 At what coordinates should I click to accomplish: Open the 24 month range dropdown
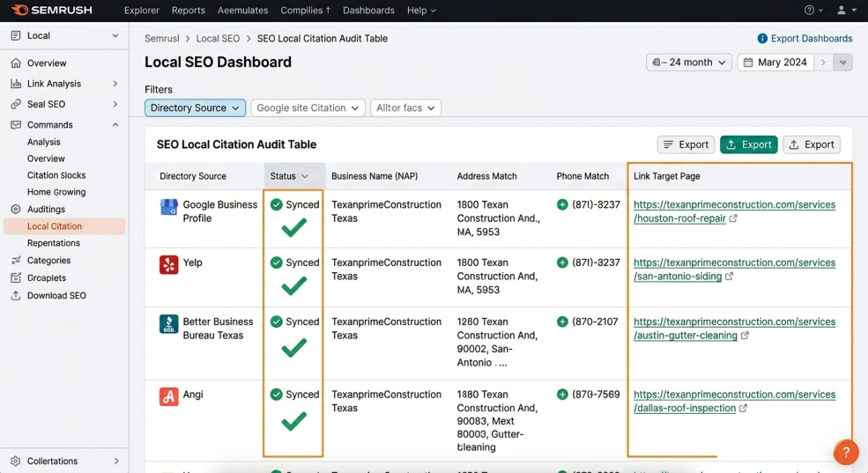[x=688, y=62]
